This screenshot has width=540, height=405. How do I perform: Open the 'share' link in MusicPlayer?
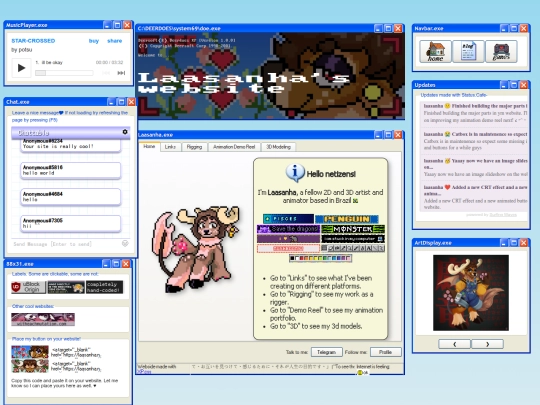(115, 41)
